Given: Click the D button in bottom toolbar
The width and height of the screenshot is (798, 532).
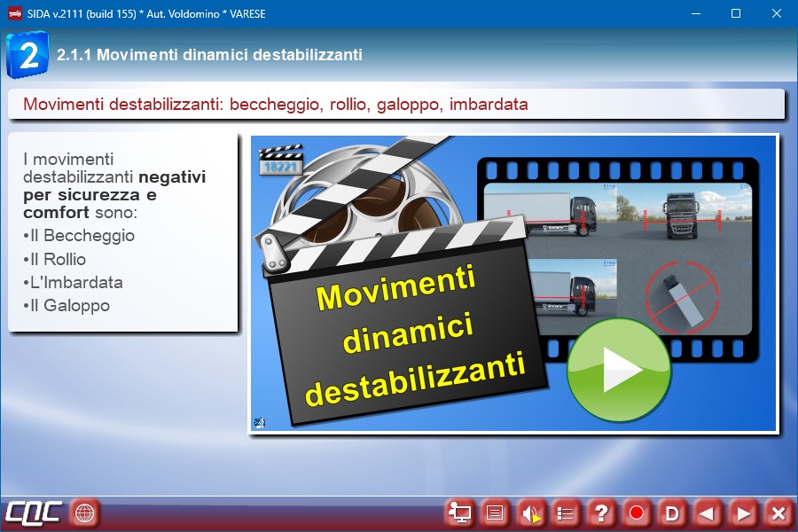Looking at the screenshot, I should 672,512.
